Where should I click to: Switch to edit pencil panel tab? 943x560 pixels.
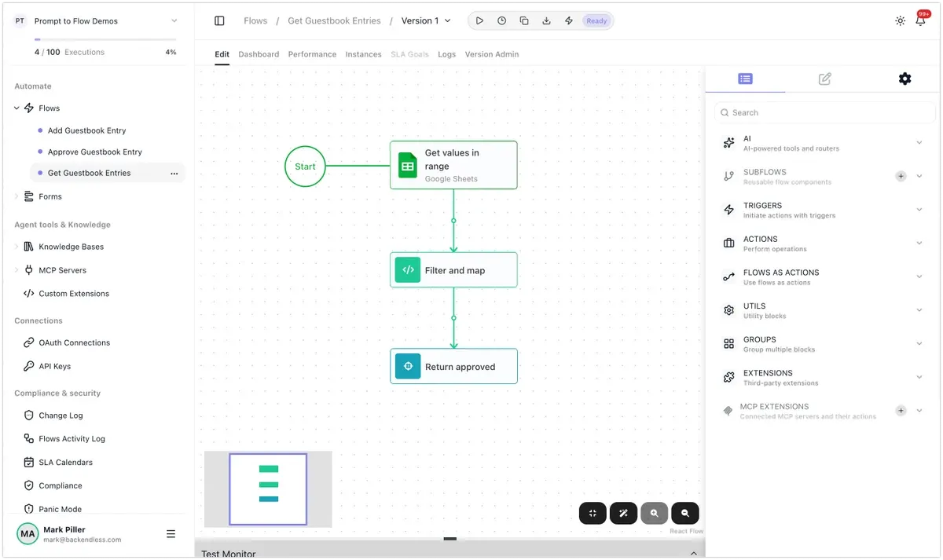[824, 79]
